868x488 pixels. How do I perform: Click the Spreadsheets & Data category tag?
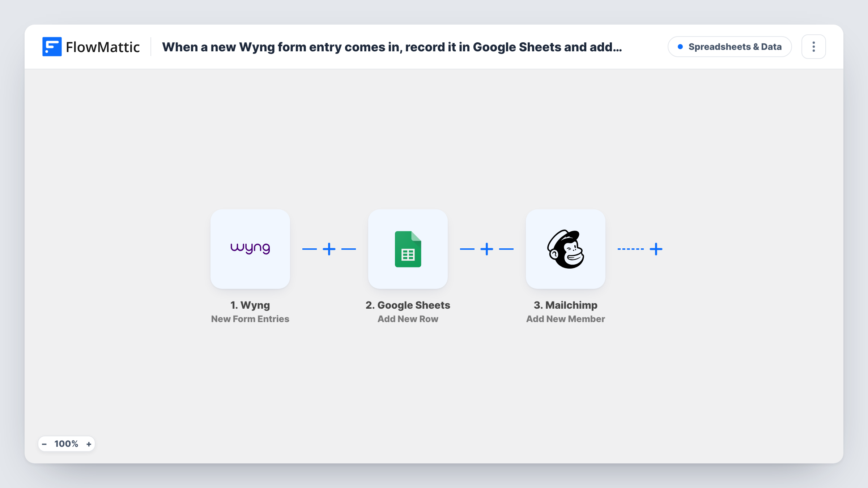[x=730, y=47]
